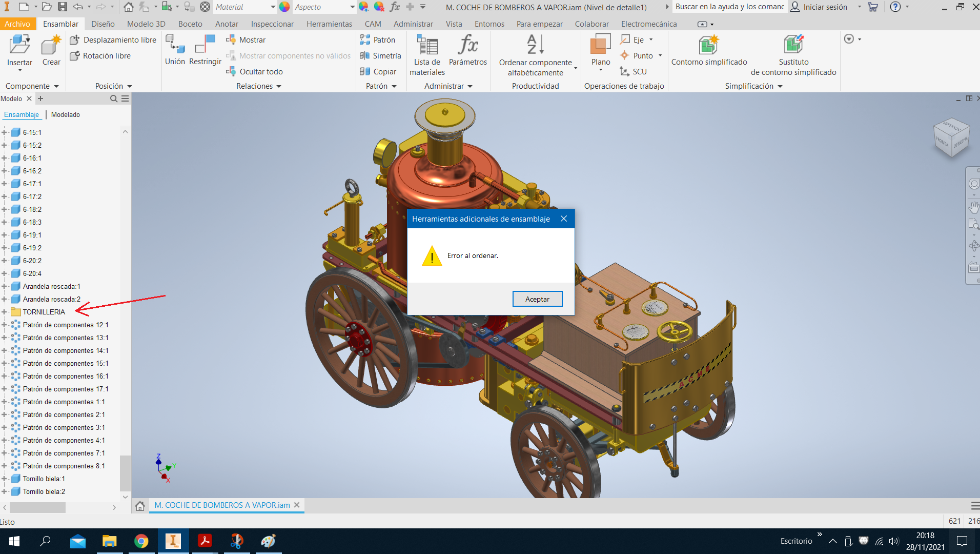The width and height of the screenshot is (980, 554).
Task: Open the Lista de materiales
Action: (426, 54)
